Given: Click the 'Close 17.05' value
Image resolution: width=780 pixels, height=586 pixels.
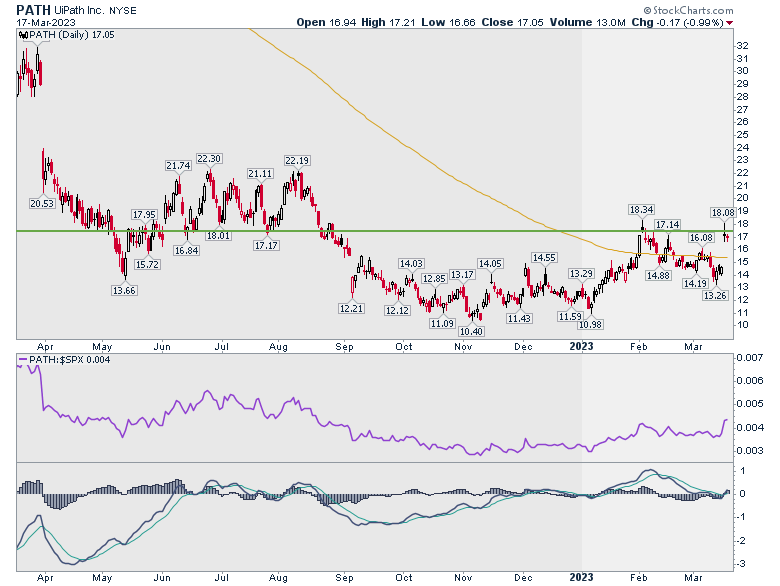Looking at the screenshot, I should pos(512,22).
